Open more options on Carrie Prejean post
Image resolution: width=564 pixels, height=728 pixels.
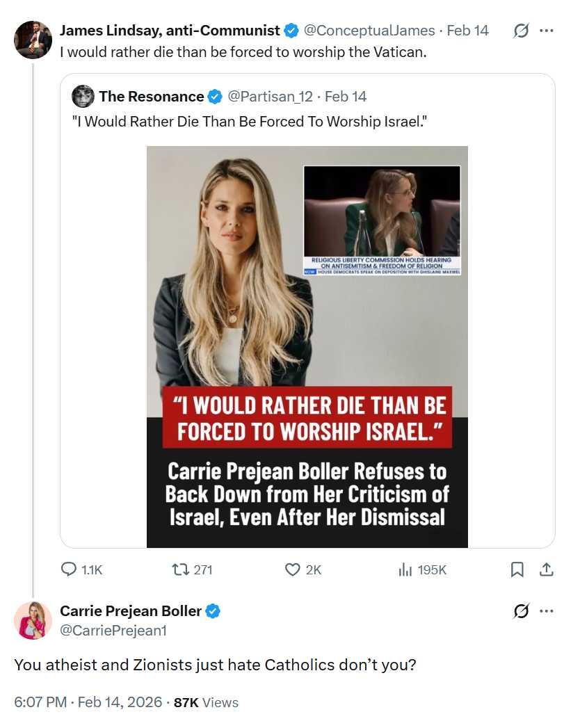pos(547,611)
